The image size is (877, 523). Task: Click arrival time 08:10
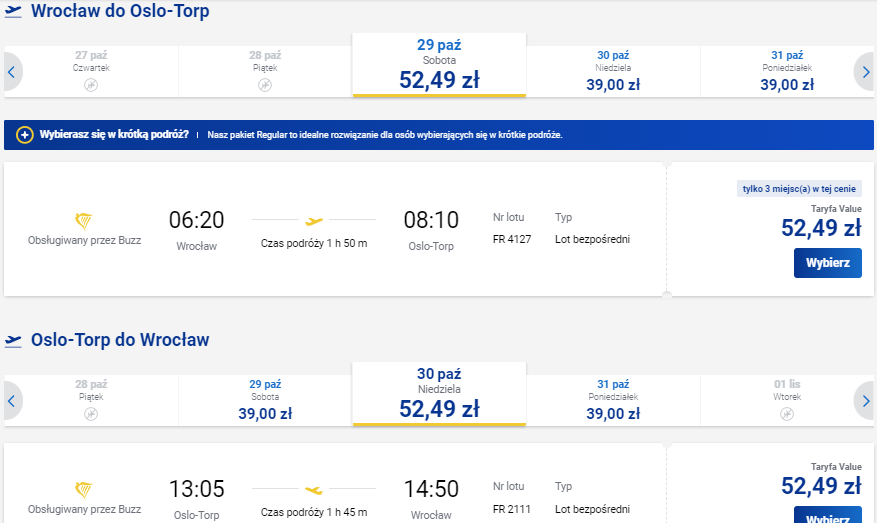(x=431, y=220)
